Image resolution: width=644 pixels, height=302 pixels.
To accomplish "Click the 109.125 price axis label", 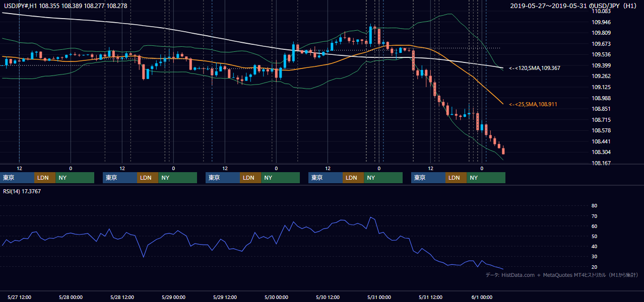I will pos(602,87).
